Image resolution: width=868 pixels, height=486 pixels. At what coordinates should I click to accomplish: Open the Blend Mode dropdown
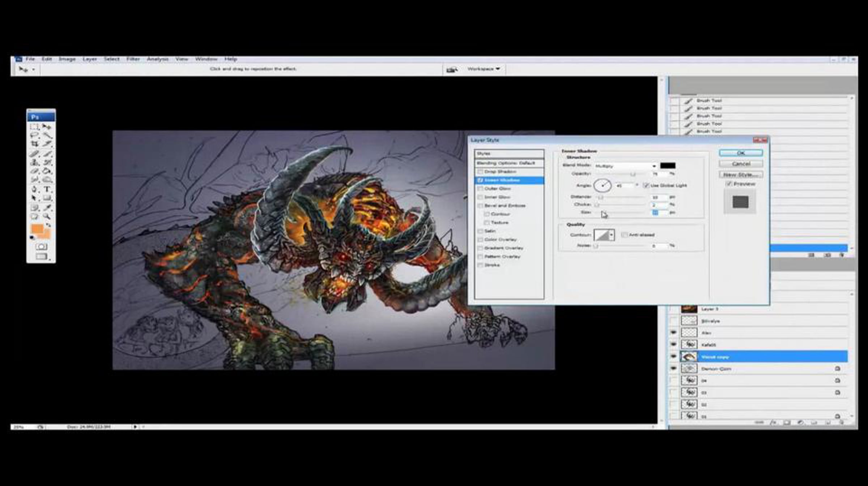(x=626, y=166)
